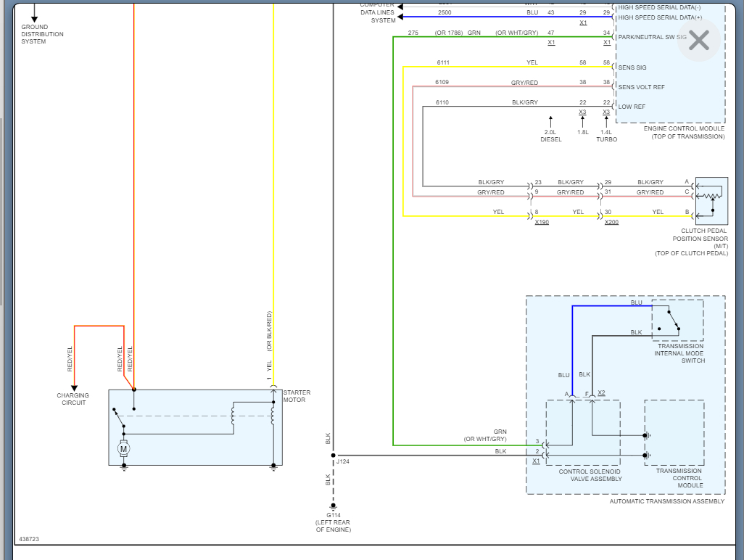
Task: Click the 2.0L DIESEL note
Action: click(x=551, y=136)
